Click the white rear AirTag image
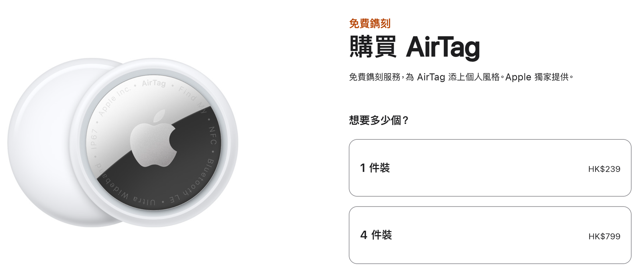This screenshot has width=644, height=270. 42,142
